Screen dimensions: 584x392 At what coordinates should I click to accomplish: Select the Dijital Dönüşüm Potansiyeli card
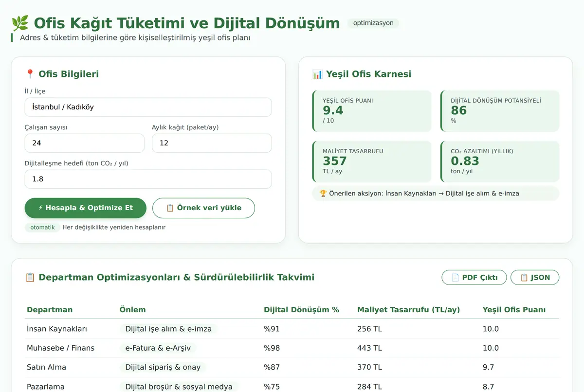tap(500, 111)
